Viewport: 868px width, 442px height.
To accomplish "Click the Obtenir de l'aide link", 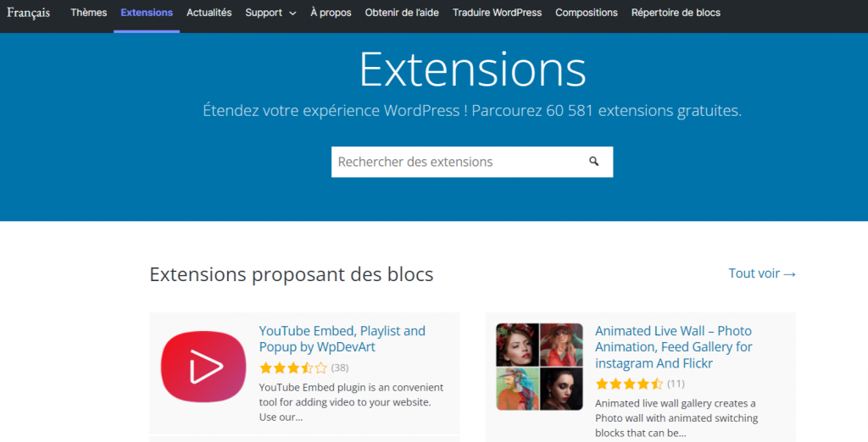I will pyautogui.click(x=402, y=13).
